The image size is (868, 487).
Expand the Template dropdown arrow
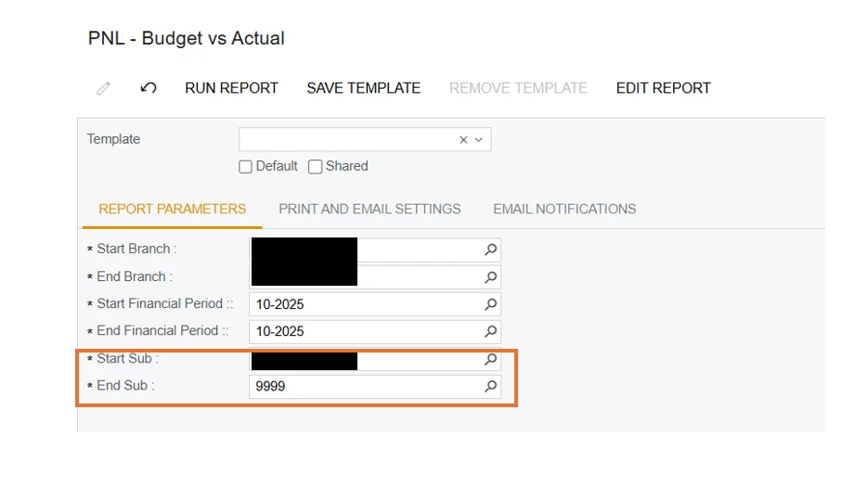[479, 140]
